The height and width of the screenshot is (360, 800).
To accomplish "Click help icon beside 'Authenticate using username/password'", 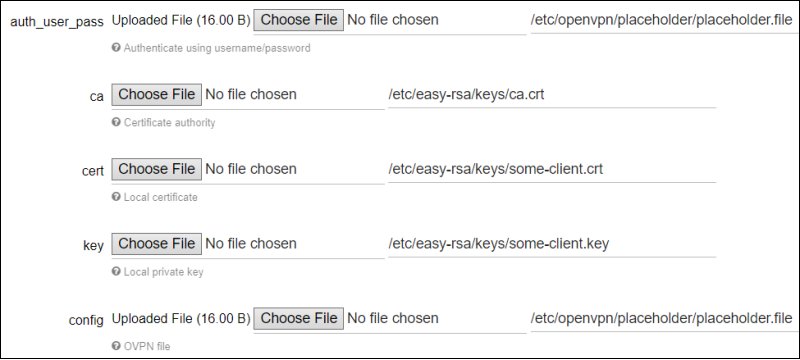I will point(116,48).
